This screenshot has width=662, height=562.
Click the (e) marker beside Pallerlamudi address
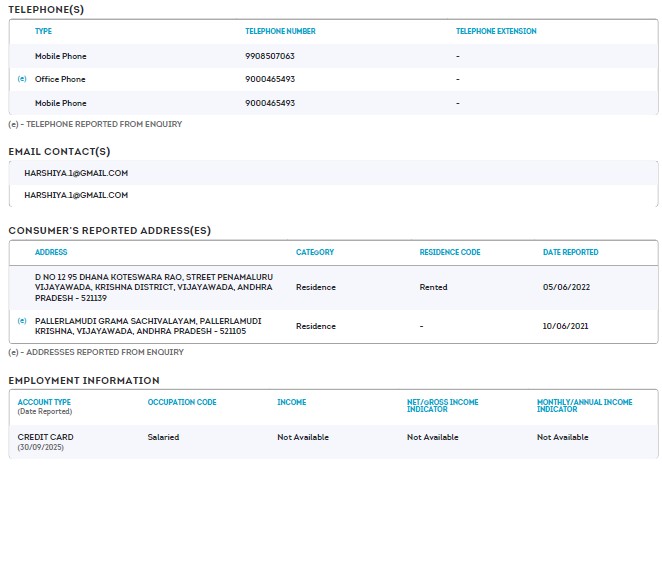coord(22,321)
